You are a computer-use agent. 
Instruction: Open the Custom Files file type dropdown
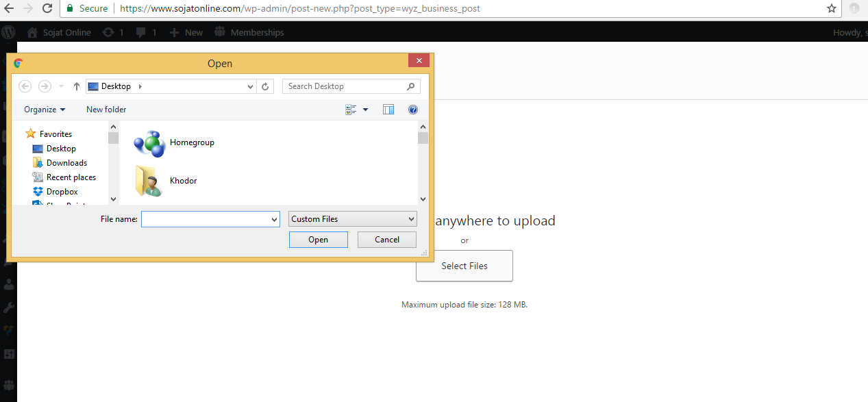click(352, 218)
